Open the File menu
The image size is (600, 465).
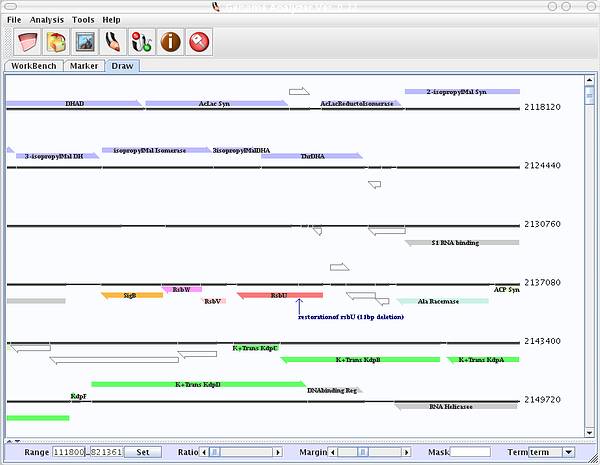[14, 19]
